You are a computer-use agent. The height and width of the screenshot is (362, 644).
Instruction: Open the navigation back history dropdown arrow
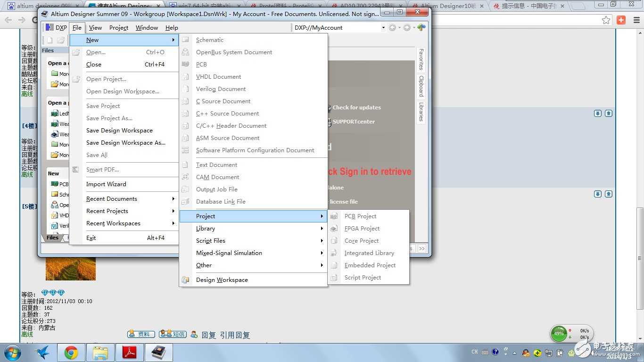(x=399, y=28)
